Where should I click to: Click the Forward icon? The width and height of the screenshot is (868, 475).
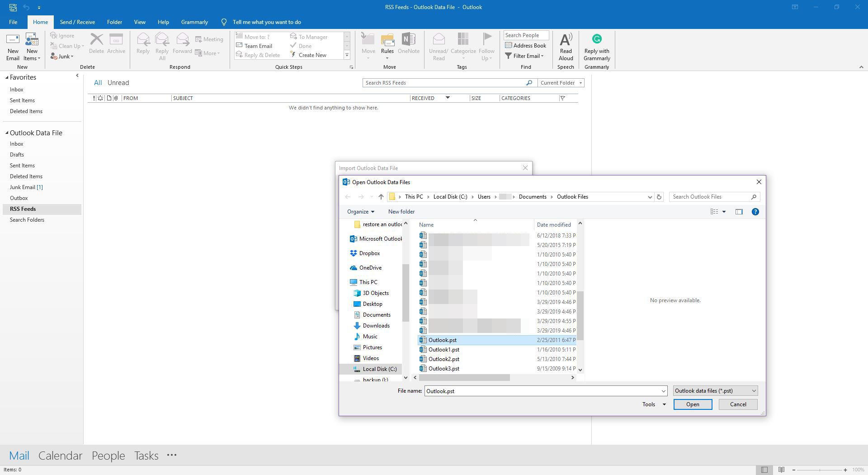click(182, 44)
